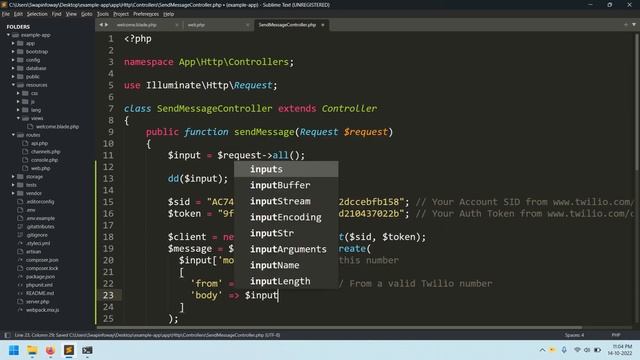Open api.php in the sidebar

[x=40, y=143]
